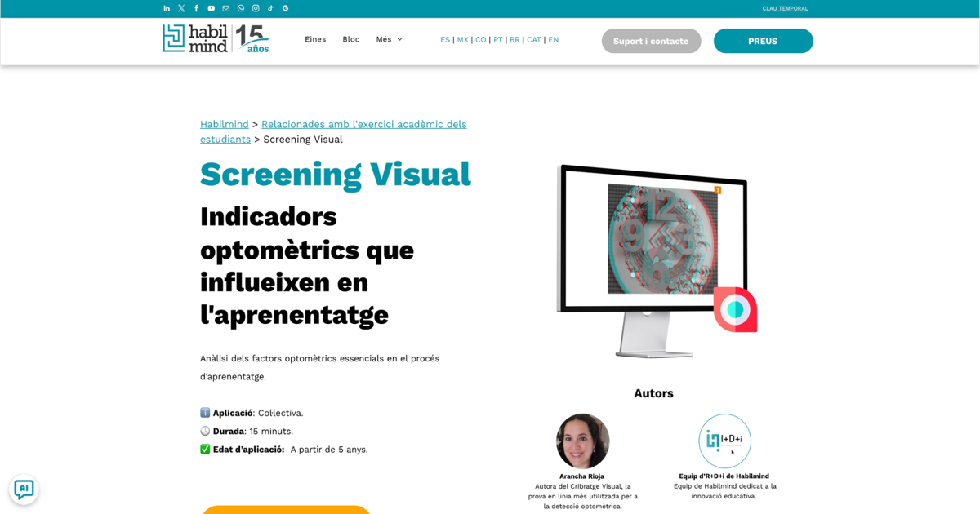This screenshot has height=514, width=980.
Task: Switch language to ES
Action: [445, 39]
